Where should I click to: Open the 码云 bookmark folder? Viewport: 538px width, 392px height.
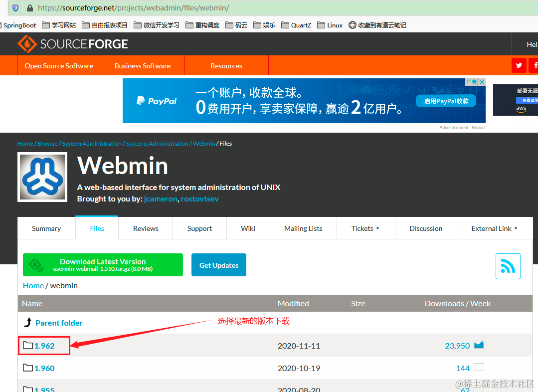[x=236, y=25]
